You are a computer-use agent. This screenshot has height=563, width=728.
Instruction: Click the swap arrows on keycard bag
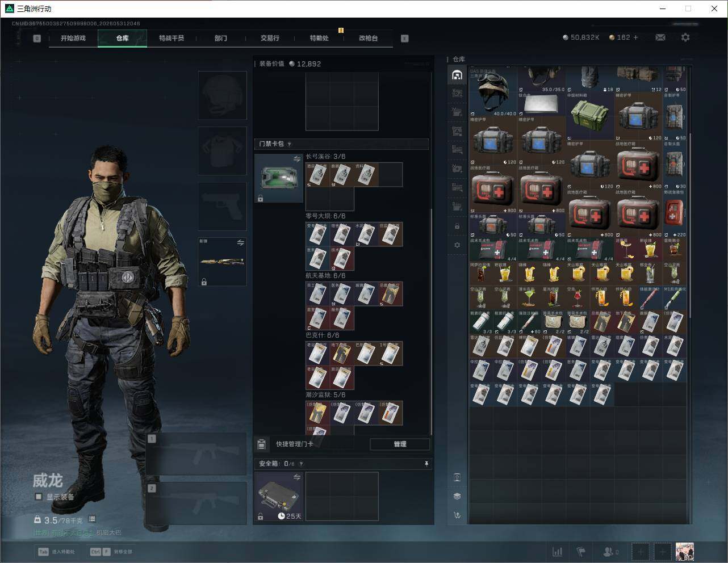click(296, 159)
